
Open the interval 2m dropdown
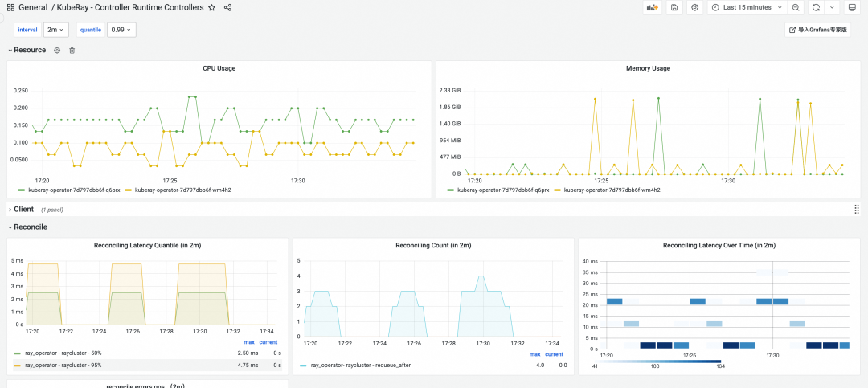point(55,30)
